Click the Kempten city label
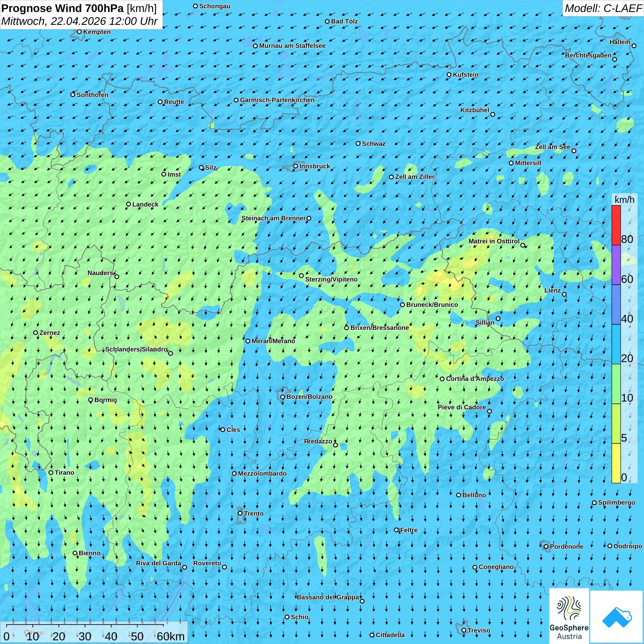The height and width of the screenshot is (644, 644). pyautogui.click(x=97, y=32)
